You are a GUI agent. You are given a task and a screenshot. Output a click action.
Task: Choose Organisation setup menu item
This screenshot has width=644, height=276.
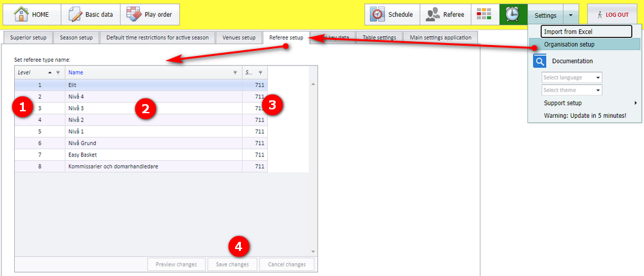tap(585, 44)
